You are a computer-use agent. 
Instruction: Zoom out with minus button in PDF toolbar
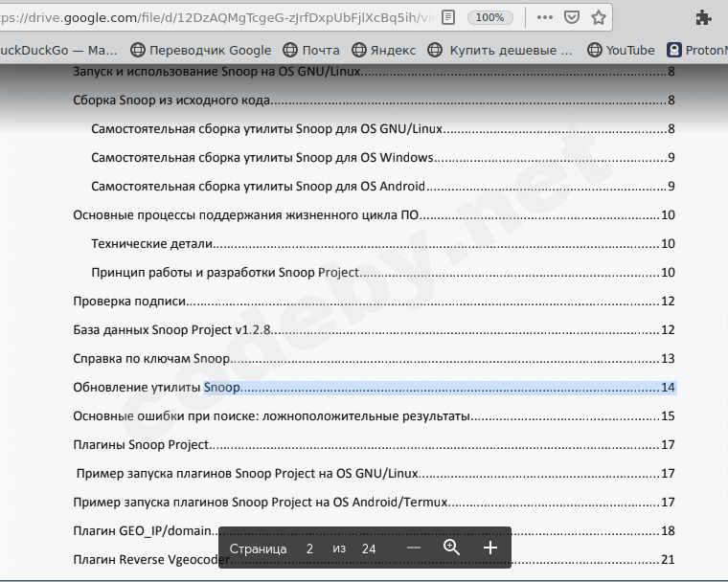coord(413,548)
